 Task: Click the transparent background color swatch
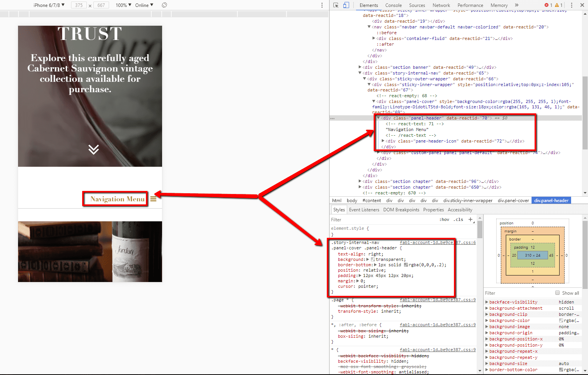coord(373,259)
